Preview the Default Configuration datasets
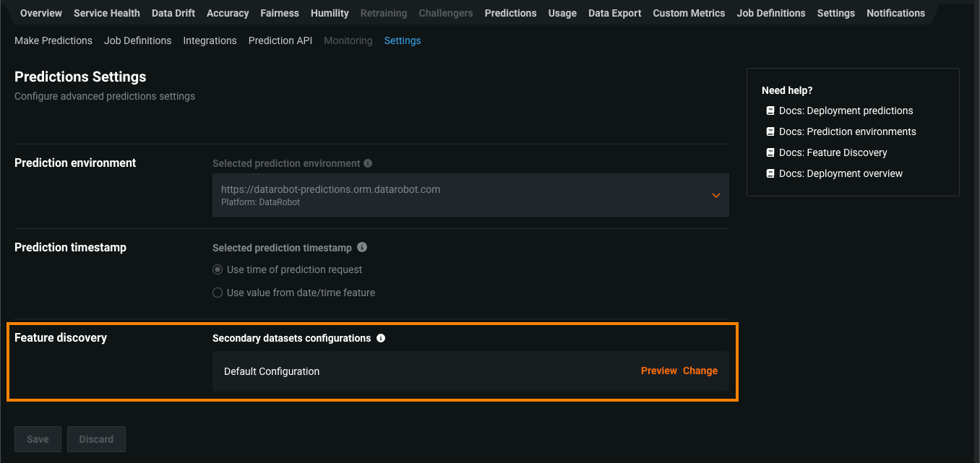Image resolution: width=980 pixels, height=463 pixels. (658, 371)
